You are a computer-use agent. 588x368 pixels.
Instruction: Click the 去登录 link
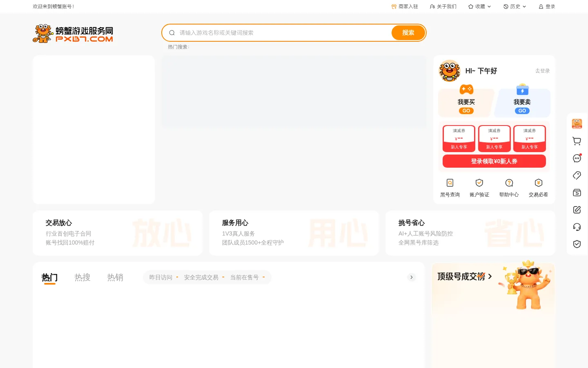(542, 71)
